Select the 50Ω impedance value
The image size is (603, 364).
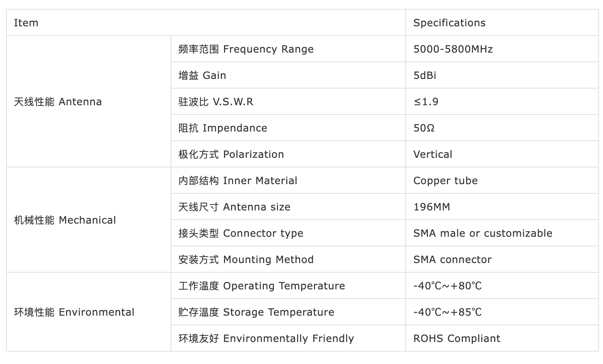(x=424, y=128)
